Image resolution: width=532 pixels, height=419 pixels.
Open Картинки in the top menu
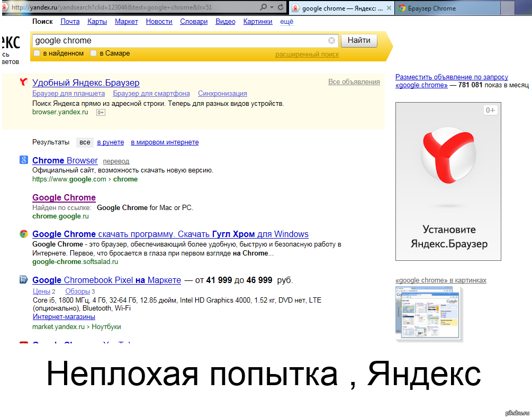[257, 21]
